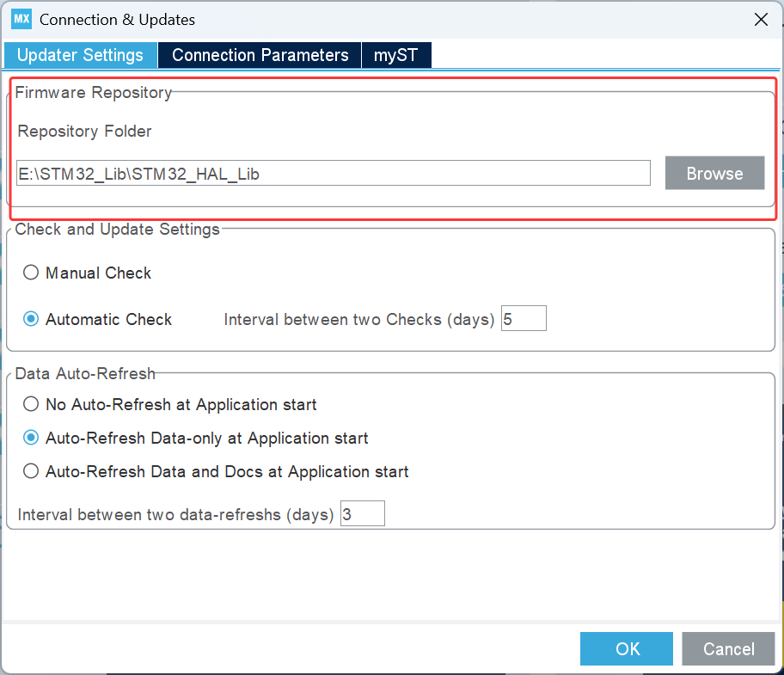
Task: Click the interval between two Checks field
Action: 524,318
